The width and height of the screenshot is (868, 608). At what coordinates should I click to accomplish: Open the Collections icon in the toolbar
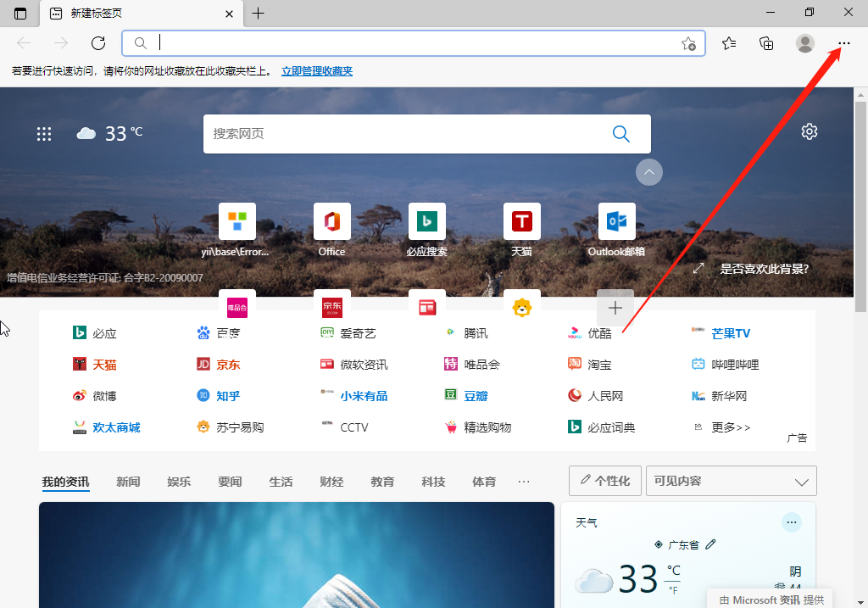(x=766, y=43)
